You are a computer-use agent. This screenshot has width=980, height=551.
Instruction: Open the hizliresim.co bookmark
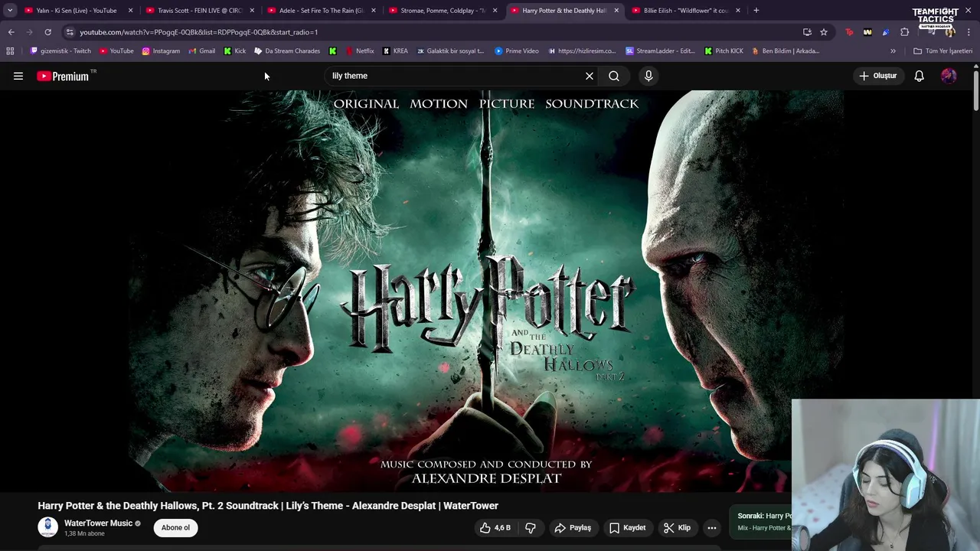pyautogui.click(x=582, y=51)
